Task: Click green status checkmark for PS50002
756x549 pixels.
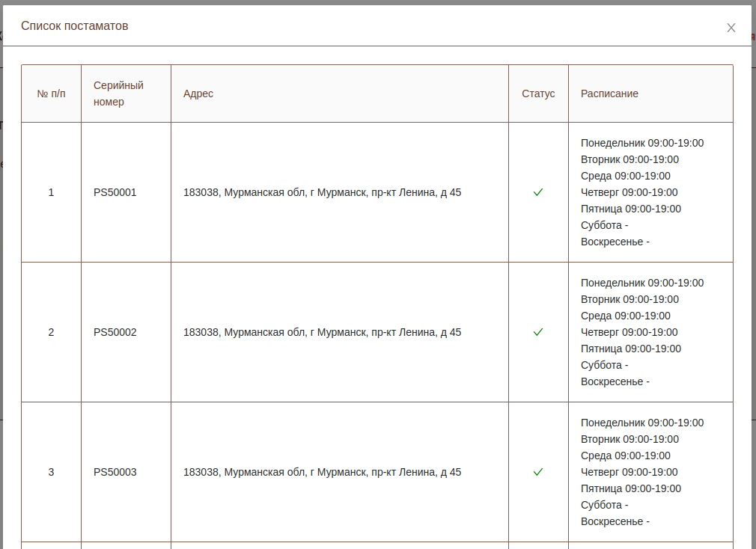Action: coord(538,332)
